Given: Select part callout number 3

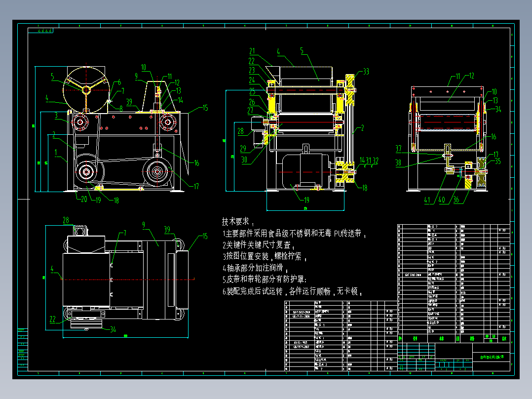Looking at the screenshot, I should point(56,116).
